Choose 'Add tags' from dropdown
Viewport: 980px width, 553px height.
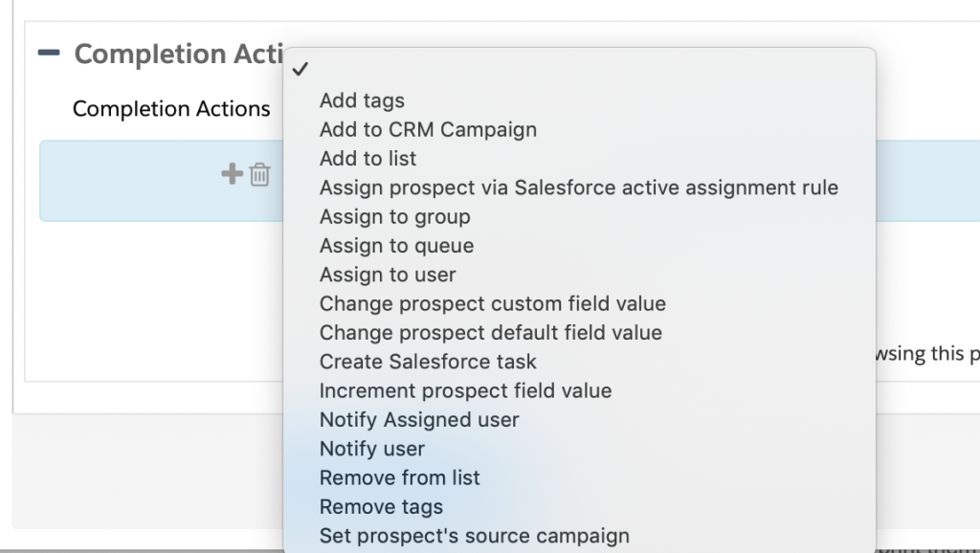click(362, 100)
